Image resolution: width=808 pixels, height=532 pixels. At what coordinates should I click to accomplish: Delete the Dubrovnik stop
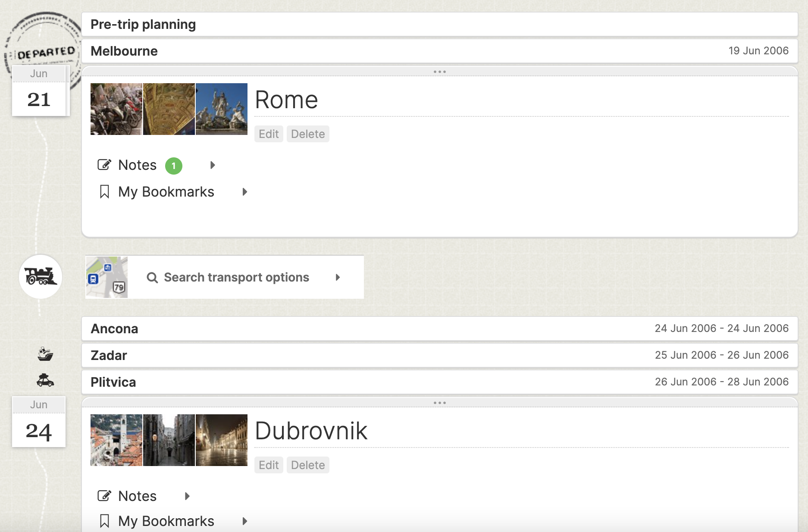[307, 465]
